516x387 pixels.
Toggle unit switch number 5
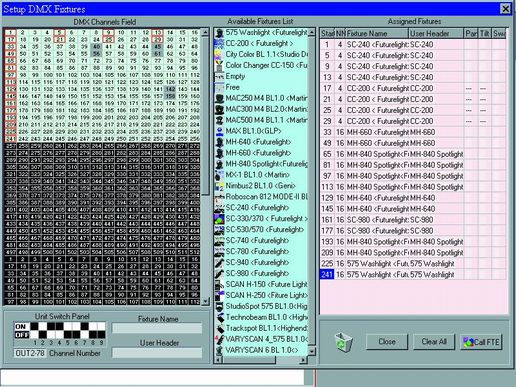tap(68, 330)
